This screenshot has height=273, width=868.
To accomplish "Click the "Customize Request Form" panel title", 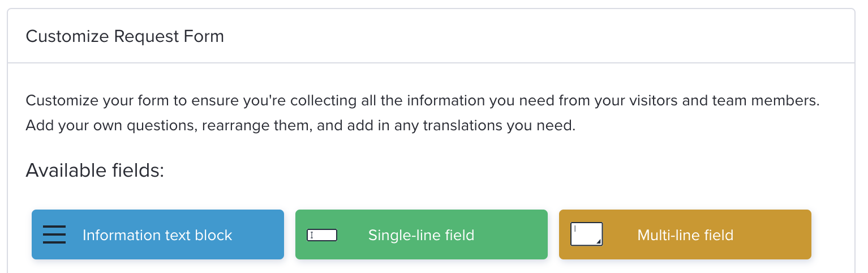I will click(x=125, y=37).
